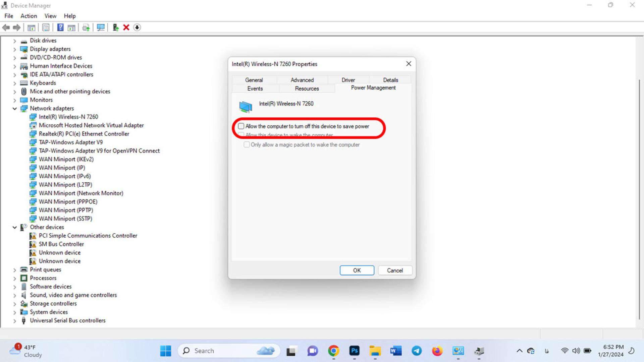Open Telegram from taskbar
644x362 pixels.
click(417, 351)
